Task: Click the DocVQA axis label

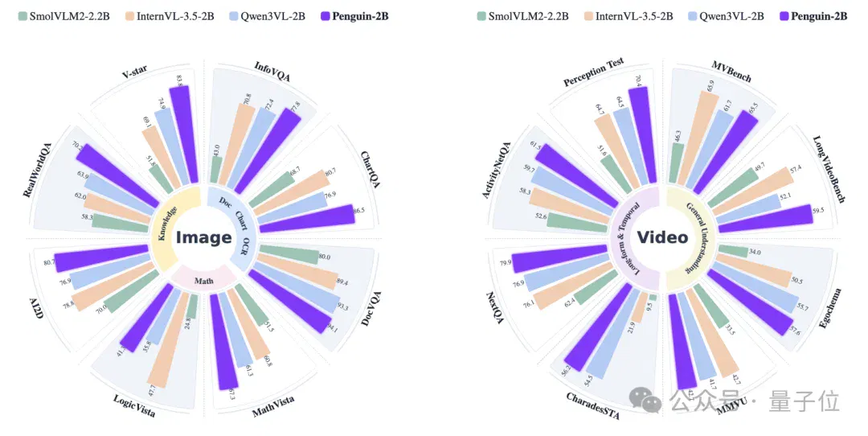Action: click(371, 308)
